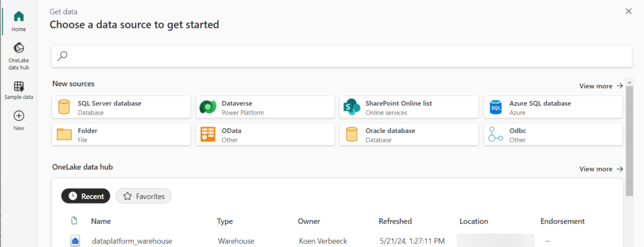The height and width of the screenshot is (247, 644).
Task: Select the OData source icon
Action: [208, 135]
